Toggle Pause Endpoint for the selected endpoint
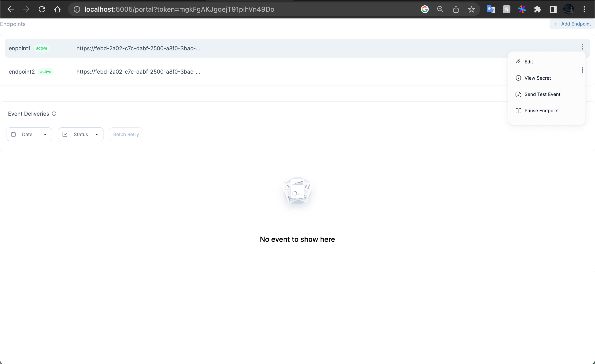This screenshot has width=595, height=364. click(542, 111)
